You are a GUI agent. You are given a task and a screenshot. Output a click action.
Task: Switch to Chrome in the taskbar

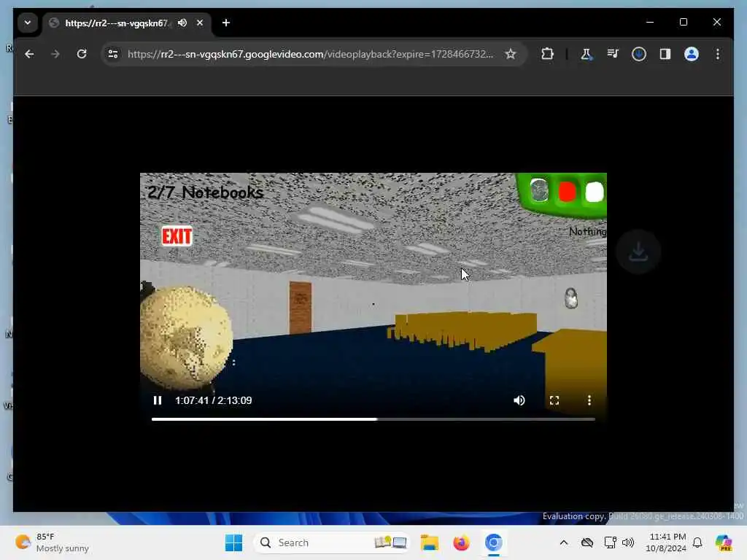pos(494,542)
